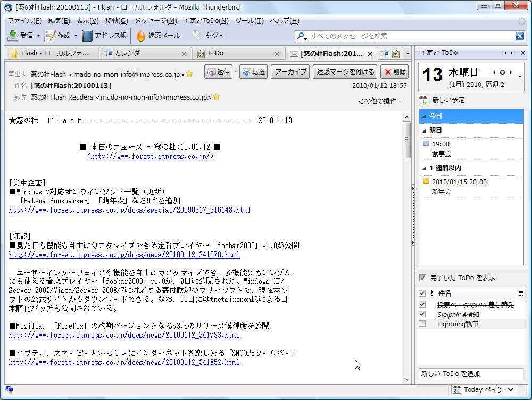
Task: Click completed checkbox column header
Action: click(x=422, y=293)
